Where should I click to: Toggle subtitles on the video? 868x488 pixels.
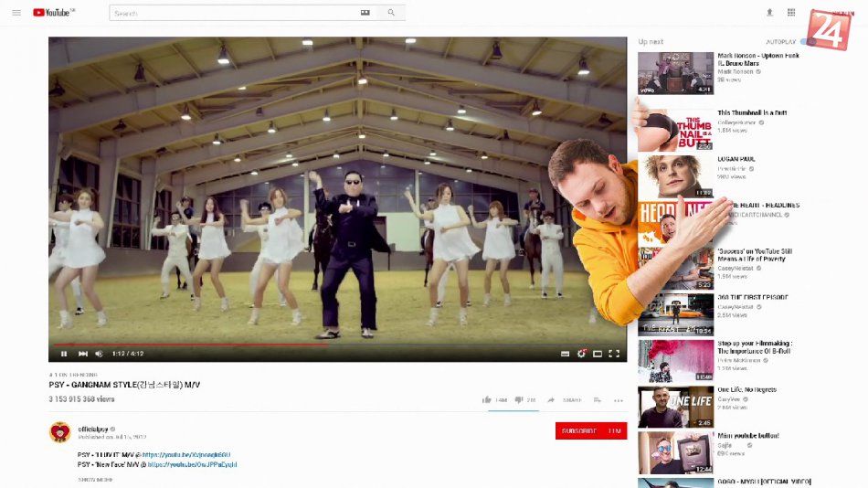click(565, 354)
